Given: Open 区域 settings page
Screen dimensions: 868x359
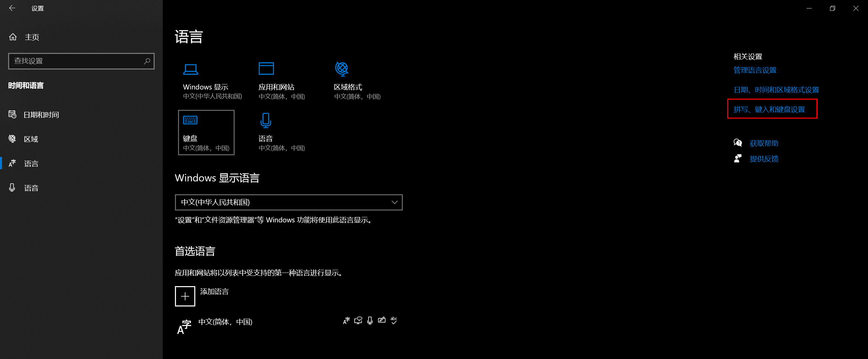Looking at the screenshot, I should [31, 139].
